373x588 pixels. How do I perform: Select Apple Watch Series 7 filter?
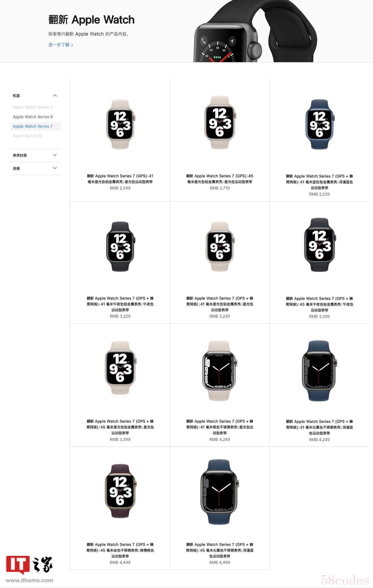tap(33, 126)
